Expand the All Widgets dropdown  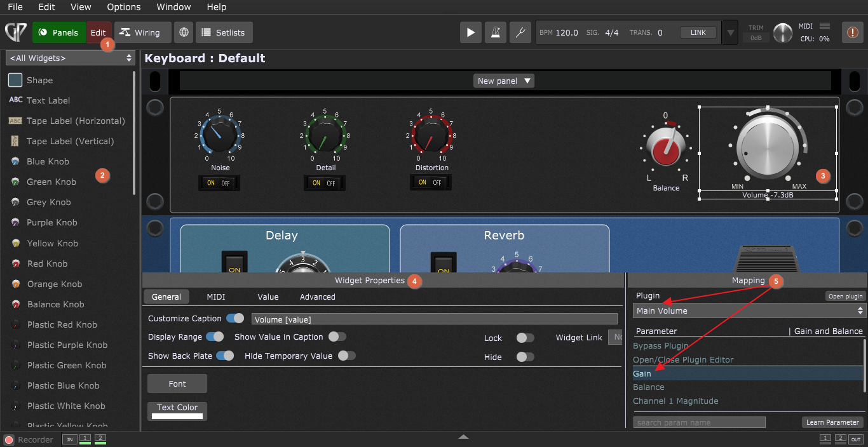70,58
